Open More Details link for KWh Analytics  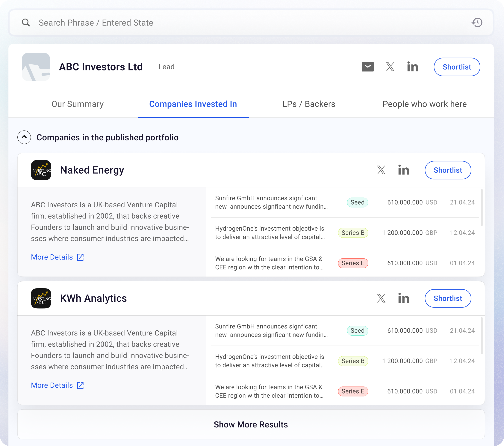coord(57,385)
